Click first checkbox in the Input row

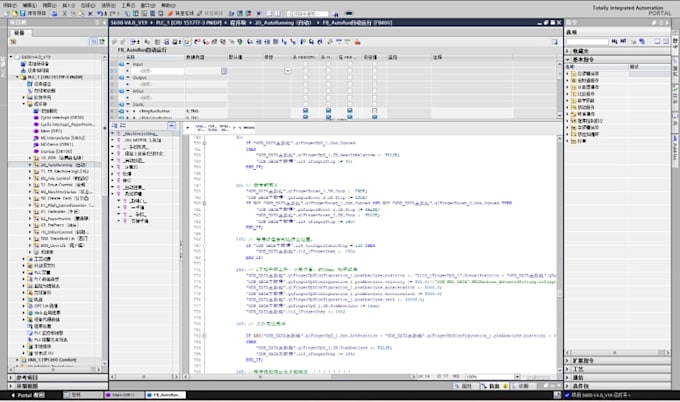coord(305,64)
